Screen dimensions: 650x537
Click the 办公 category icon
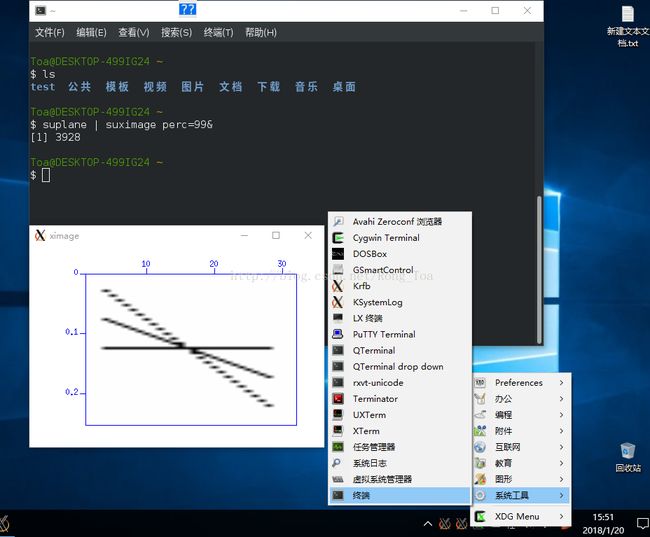pyautogui.click(x=480, y=399)
